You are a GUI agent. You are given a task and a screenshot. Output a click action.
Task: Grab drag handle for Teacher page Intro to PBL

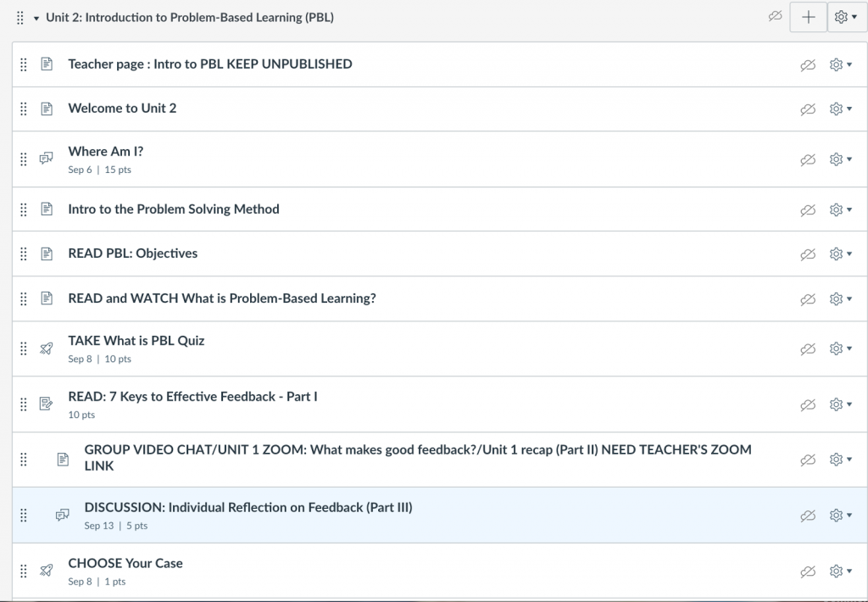(23, 64)
